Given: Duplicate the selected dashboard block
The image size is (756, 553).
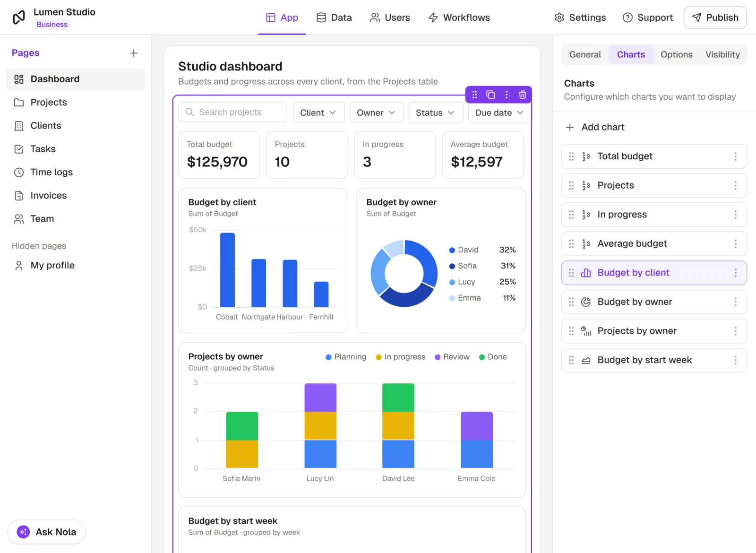Looking at the screenshot, I should (490, 95).
